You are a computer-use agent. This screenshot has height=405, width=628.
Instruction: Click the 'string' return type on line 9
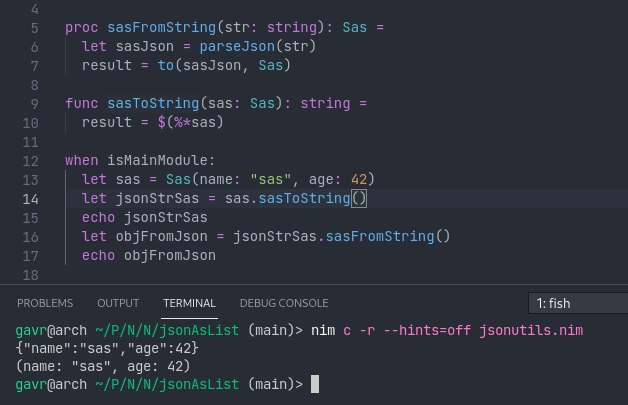[325, 103]
